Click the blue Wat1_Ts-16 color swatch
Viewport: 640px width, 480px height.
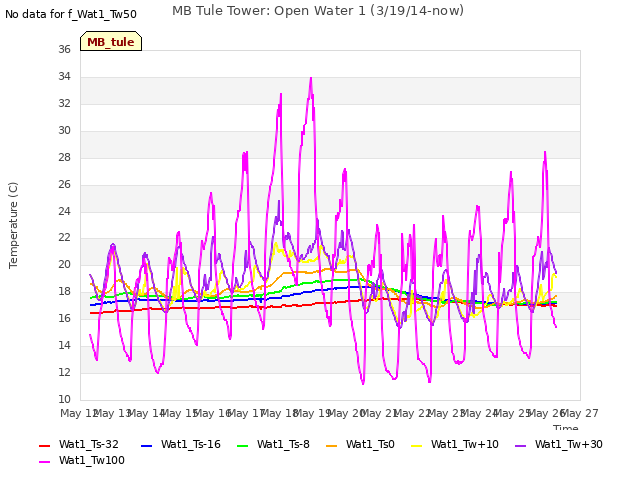pyautogui.click(x=147, y=446)
